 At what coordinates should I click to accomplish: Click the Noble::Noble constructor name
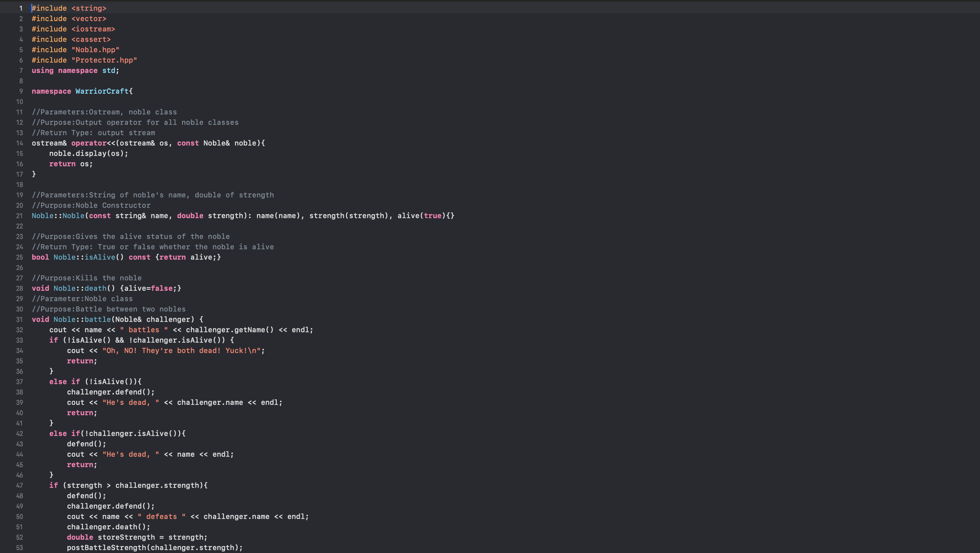point(73,216)
